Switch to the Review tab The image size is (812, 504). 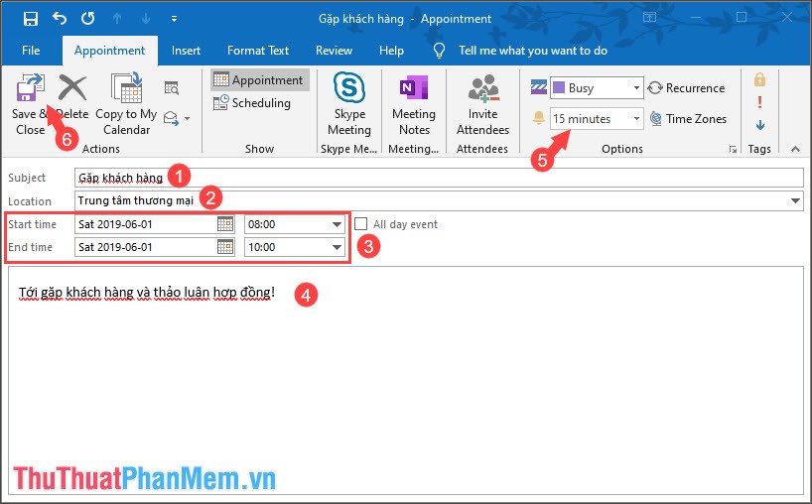coord(334,51)
